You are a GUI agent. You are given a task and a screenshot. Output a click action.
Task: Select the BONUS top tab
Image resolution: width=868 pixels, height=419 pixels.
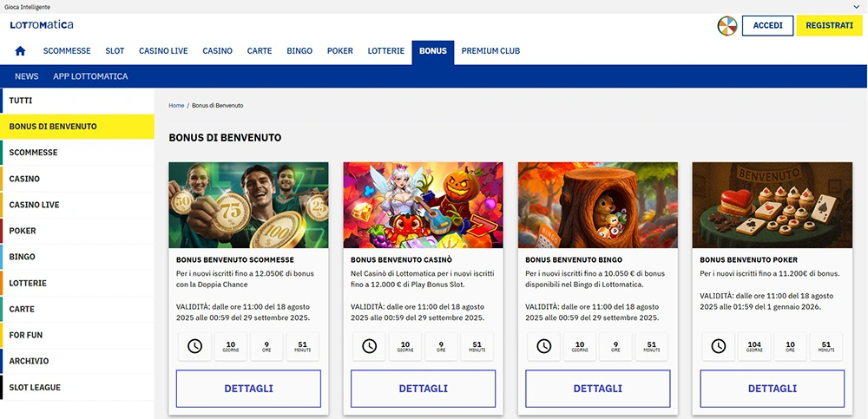(x=433, y=52)
